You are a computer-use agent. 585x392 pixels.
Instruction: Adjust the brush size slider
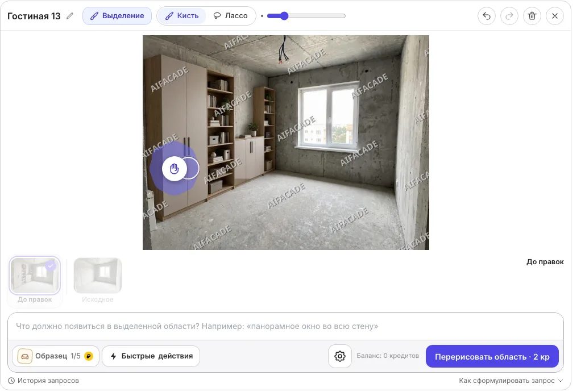point(306,16)
